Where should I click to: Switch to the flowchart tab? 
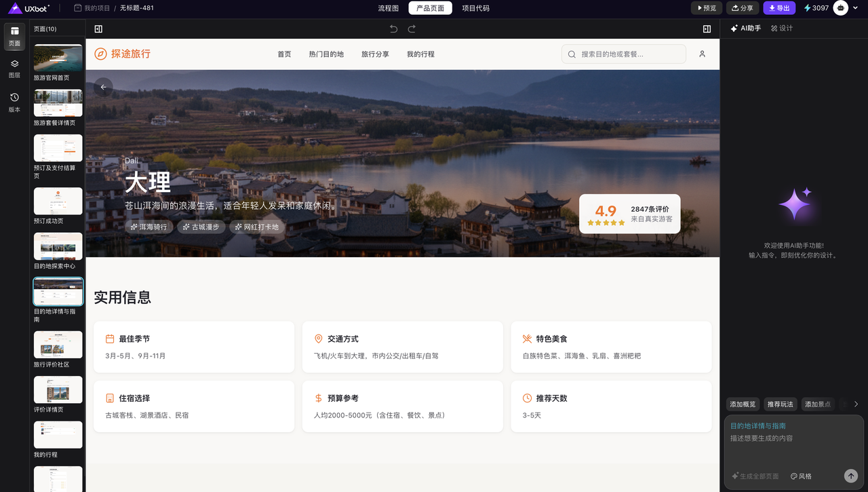[x=389, y=8]
